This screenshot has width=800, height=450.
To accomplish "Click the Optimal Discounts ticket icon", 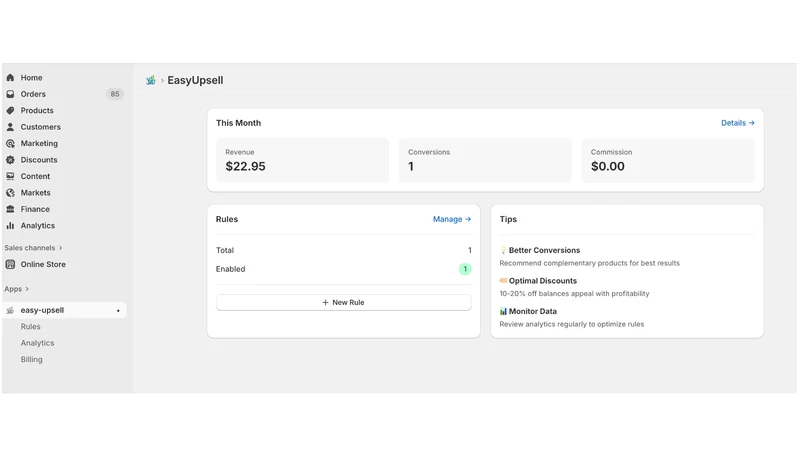I will (x=503, y=281).
